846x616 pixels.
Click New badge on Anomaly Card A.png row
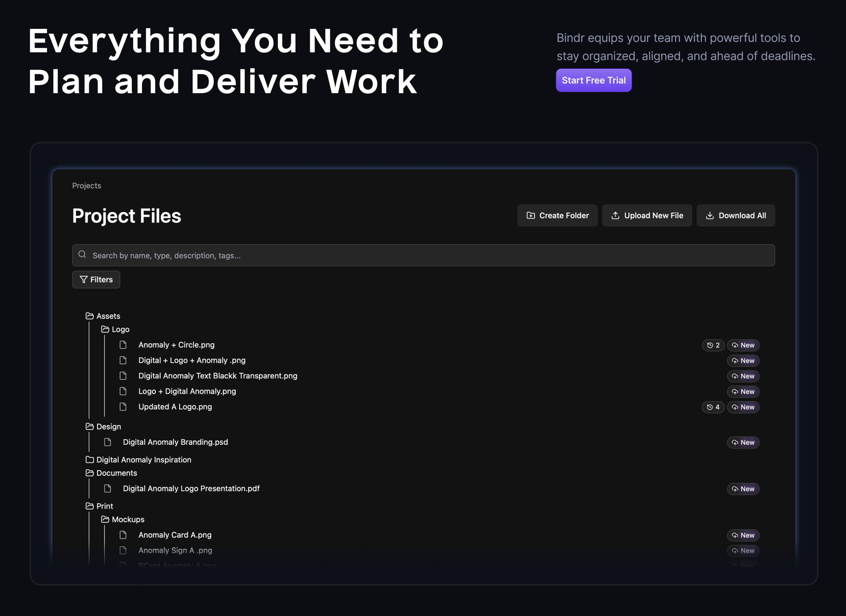[x=743, y=535]
